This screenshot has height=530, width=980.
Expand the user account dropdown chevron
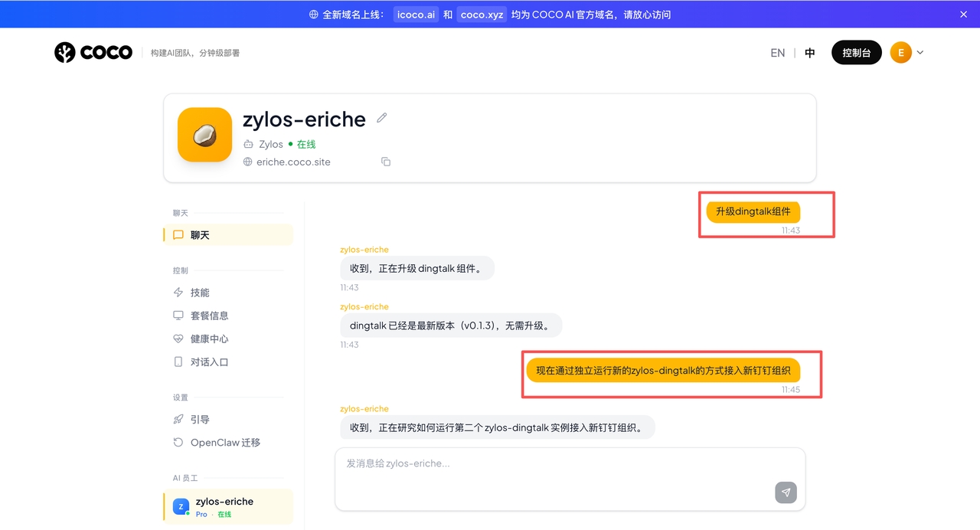(920, 53)
